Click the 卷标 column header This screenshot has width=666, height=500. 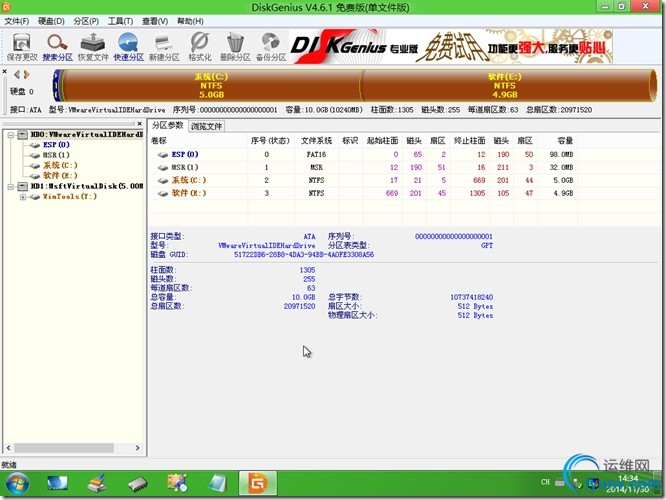[198, 141]
